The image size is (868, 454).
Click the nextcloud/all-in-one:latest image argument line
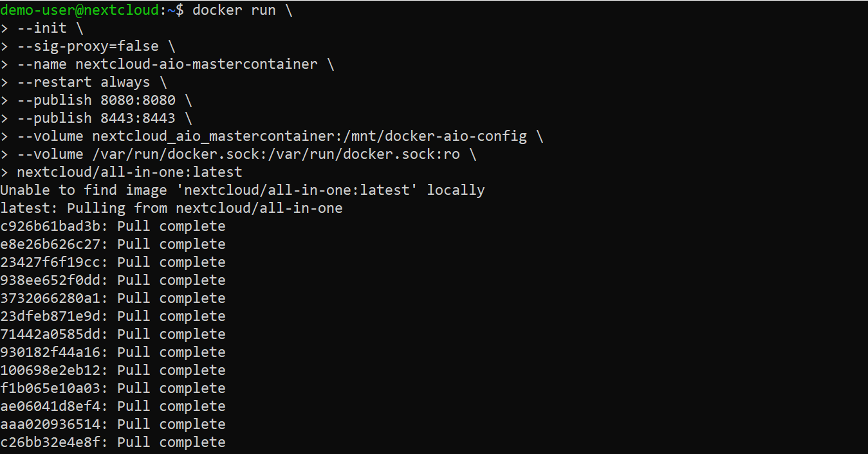[x=129, y=172]
